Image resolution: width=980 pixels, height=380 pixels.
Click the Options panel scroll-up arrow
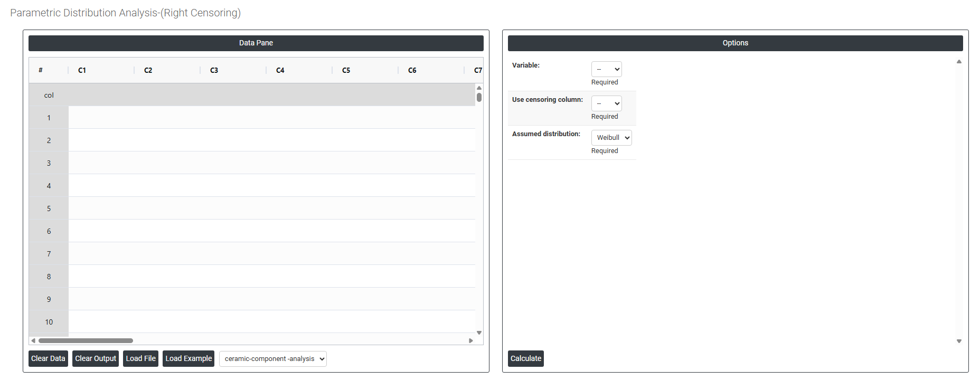959,62
